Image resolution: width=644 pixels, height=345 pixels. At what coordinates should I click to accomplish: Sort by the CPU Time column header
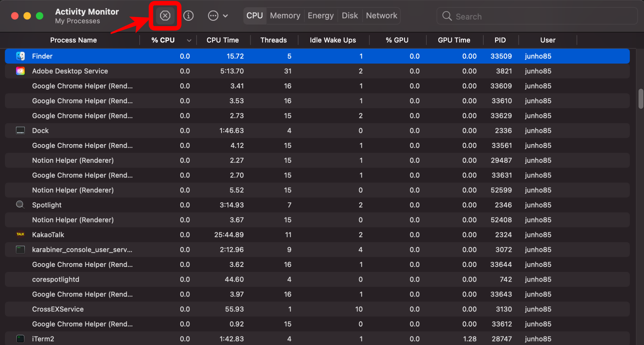[x=222, y=40]
